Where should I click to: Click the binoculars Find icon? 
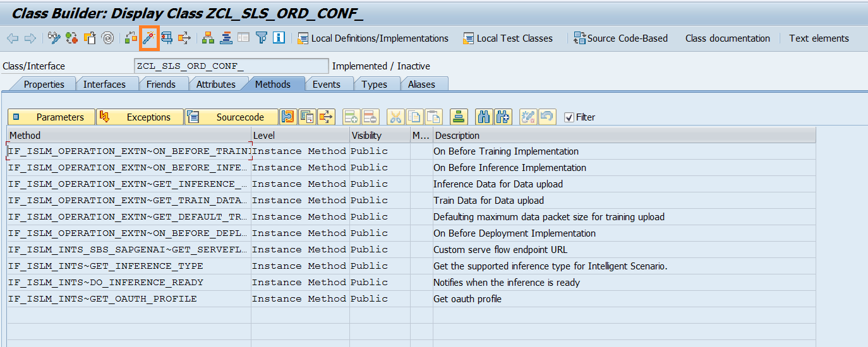tap(484, 117)
